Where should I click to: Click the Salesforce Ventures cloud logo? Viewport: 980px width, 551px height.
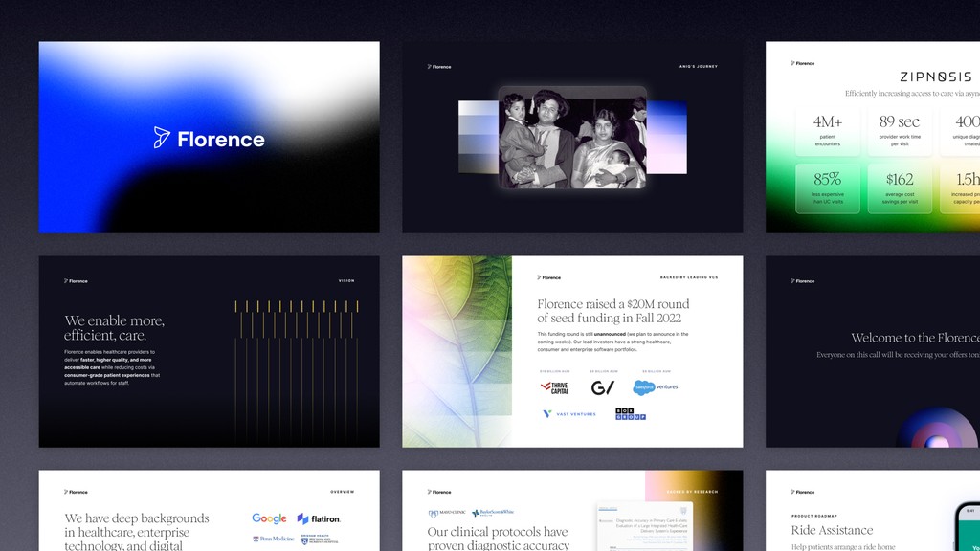click(655, 387)
